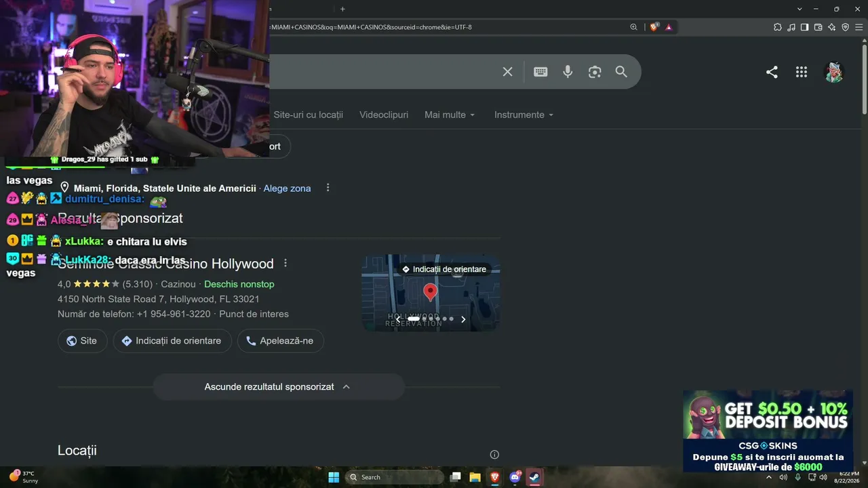Collapse 'Ascunde rezultatul sponsorizat' section

click(278, 387)
